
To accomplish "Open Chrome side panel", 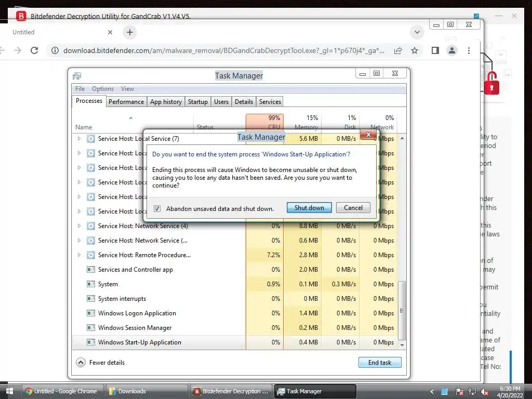I will (x=435, y=50).
